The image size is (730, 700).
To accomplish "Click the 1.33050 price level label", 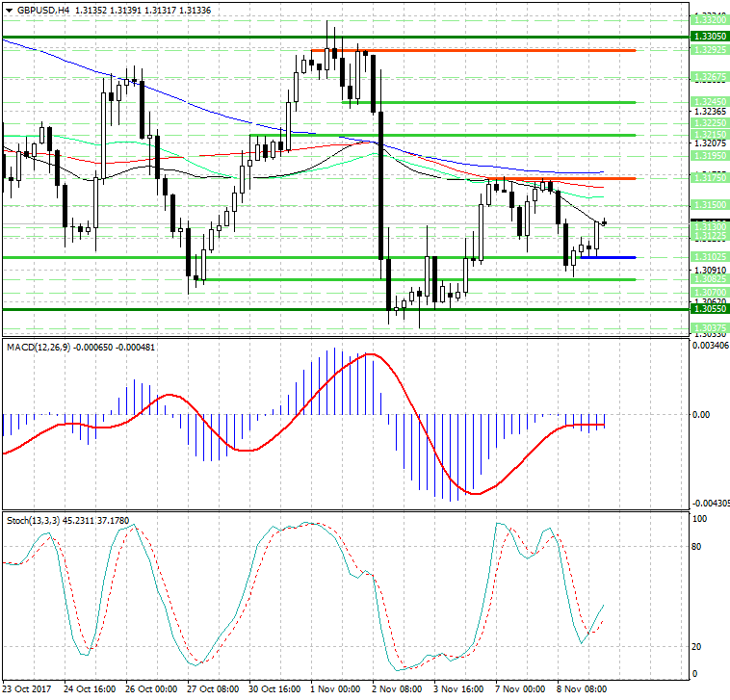I will pos(710,36).
